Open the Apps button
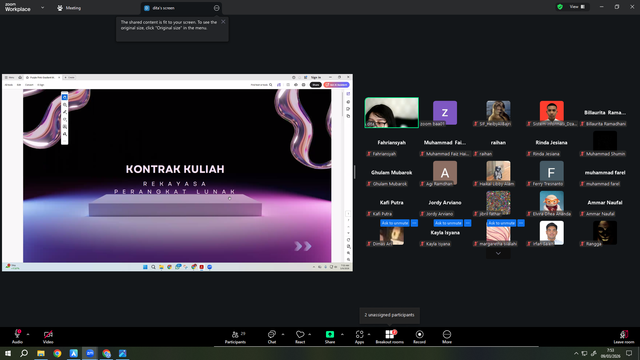The height and width of the screenshot is (360, 640). pos(359,337)
